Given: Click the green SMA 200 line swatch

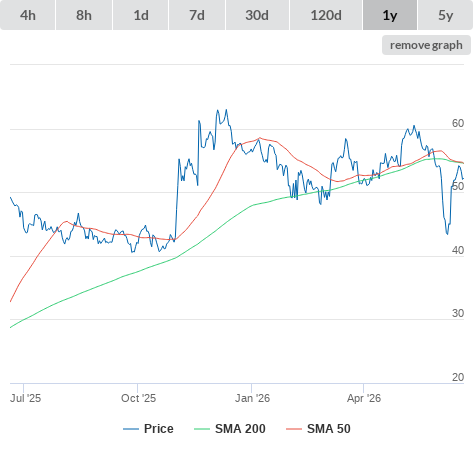Looking at the screenshot, I should pyautogui.click(x=202, y=429).
